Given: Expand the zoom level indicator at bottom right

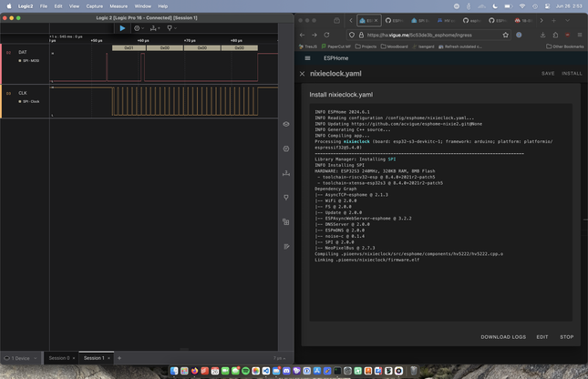Looking at the screenshot, I should (x=279, y=358).
